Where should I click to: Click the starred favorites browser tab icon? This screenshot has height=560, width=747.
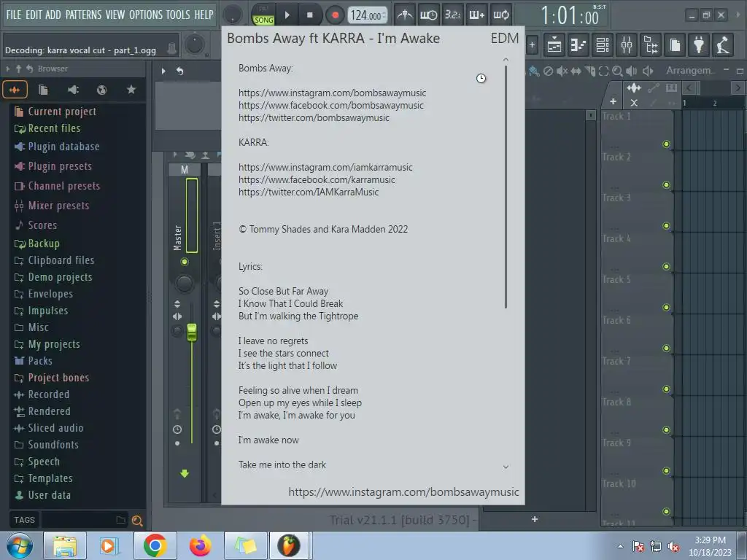pos(131,90)
